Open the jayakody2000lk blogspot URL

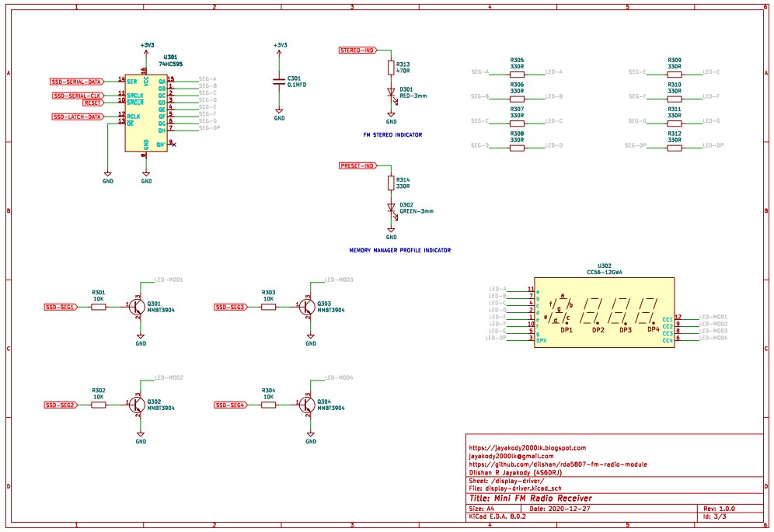coord(527,448)
